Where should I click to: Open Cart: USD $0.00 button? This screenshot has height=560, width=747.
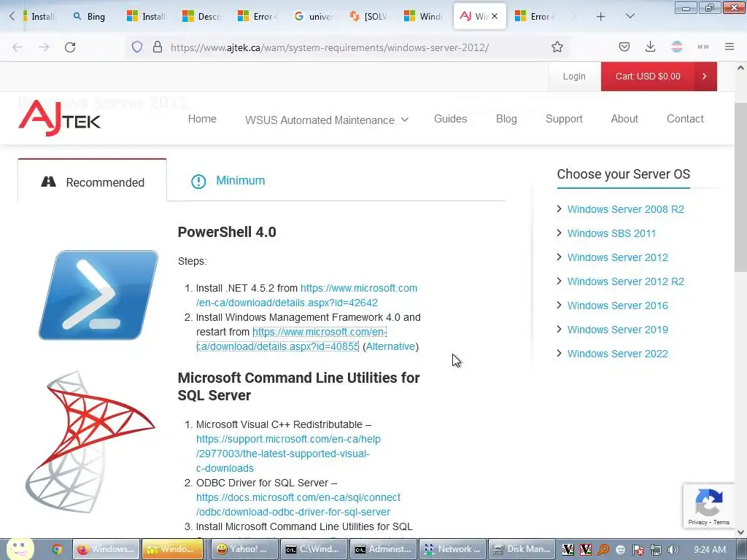[x=659, y=76]
